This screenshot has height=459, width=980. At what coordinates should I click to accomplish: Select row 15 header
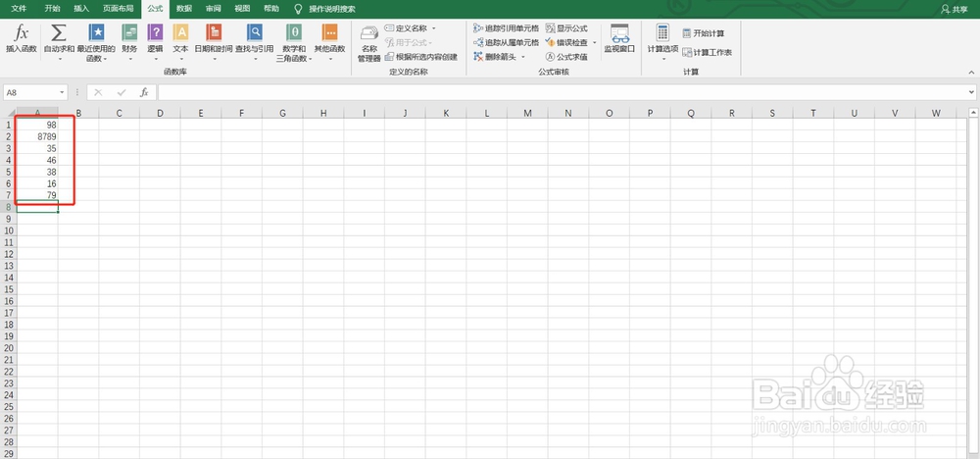point(8,289)
